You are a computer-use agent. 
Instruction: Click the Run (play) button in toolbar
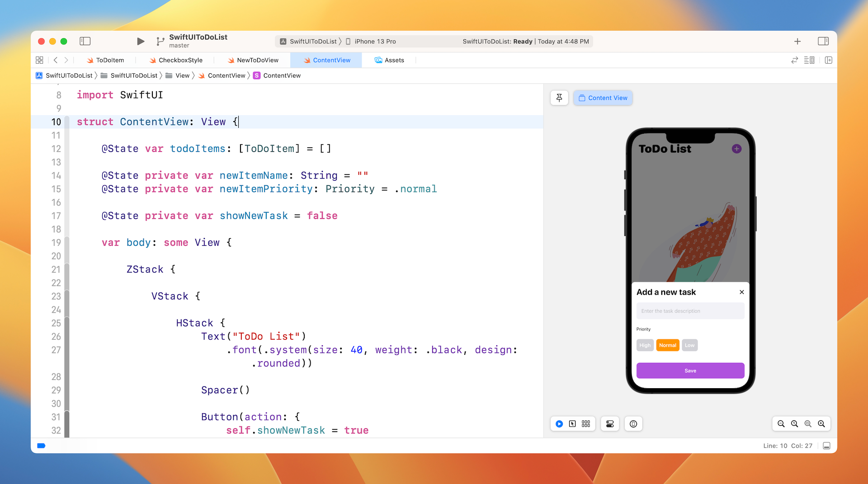(141, 42)
